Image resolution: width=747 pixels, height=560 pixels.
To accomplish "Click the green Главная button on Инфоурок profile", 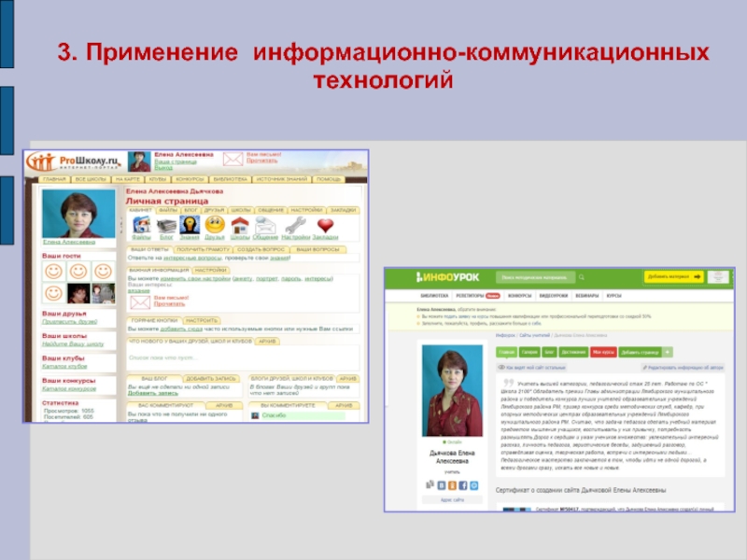I will pyautogui.click(x=506, y=353).
